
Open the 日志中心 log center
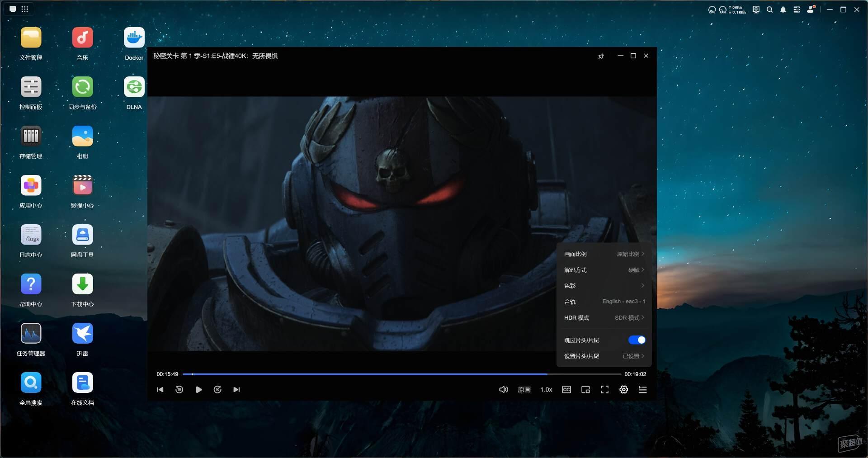pyautogui.click(x=31, y=235)
